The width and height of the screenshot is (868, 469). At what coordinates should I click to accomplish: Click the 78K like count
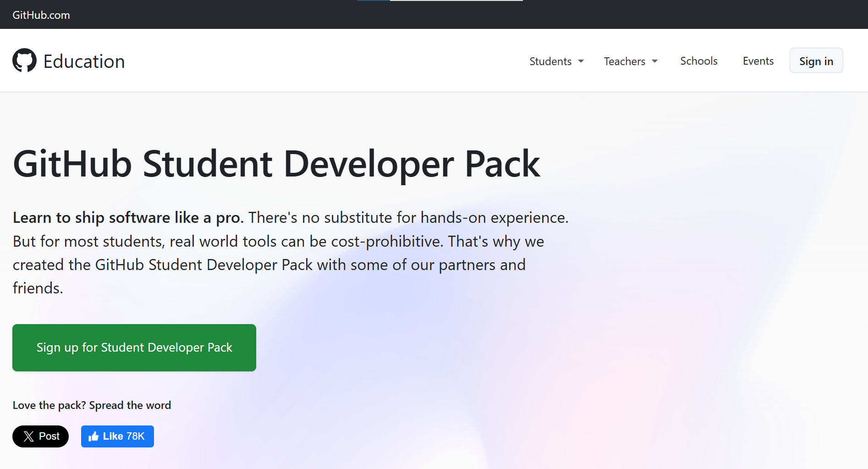tap(136, 436)
